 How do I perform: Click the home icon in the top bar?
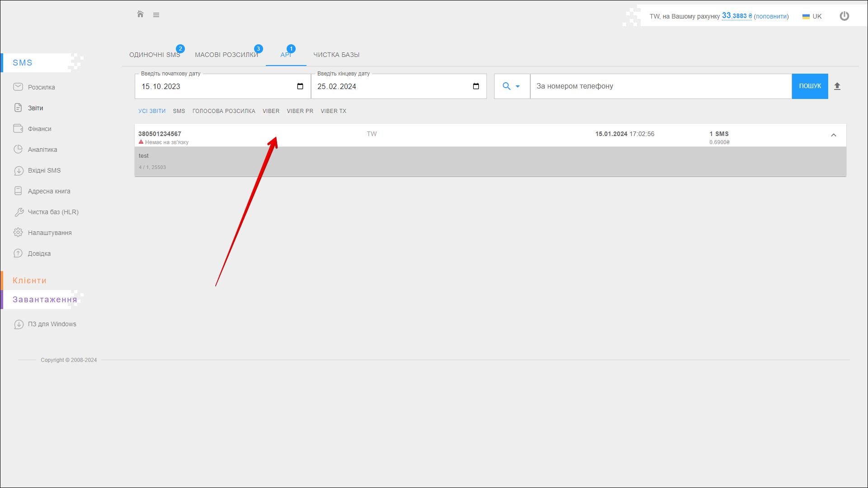pos(140,14)
